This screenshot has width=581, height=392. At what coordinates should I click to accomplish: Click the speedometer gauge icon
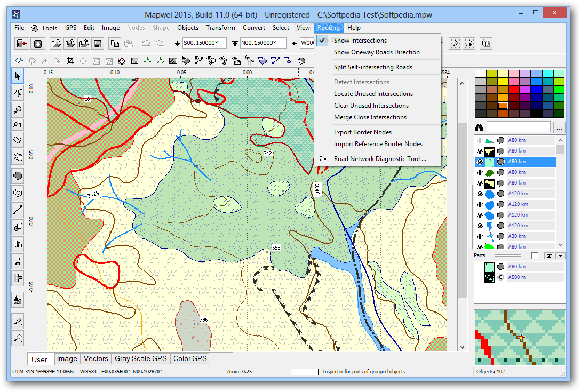click(x=19, y=61)
